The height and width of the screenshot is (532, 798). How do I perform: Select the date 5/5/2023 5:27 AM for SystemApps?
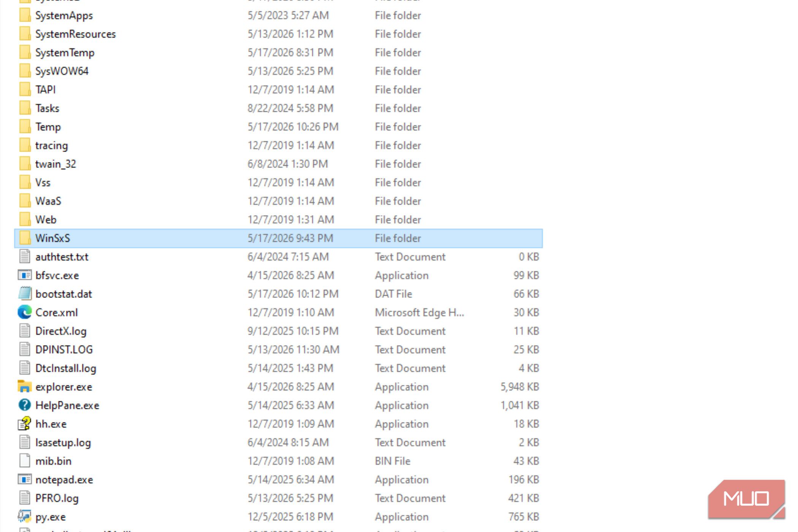pos(288,16)
